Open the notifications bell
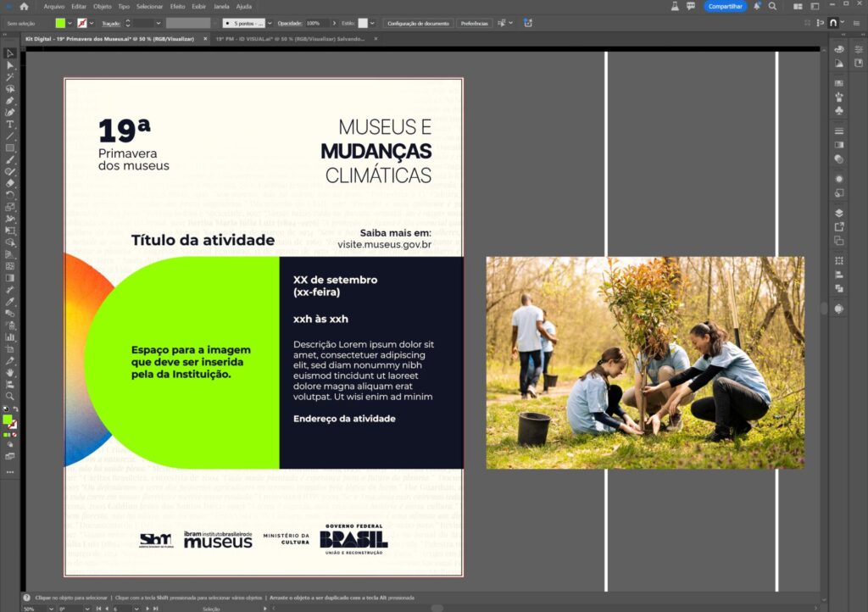The image size is (868, 612). coord(755,6)
